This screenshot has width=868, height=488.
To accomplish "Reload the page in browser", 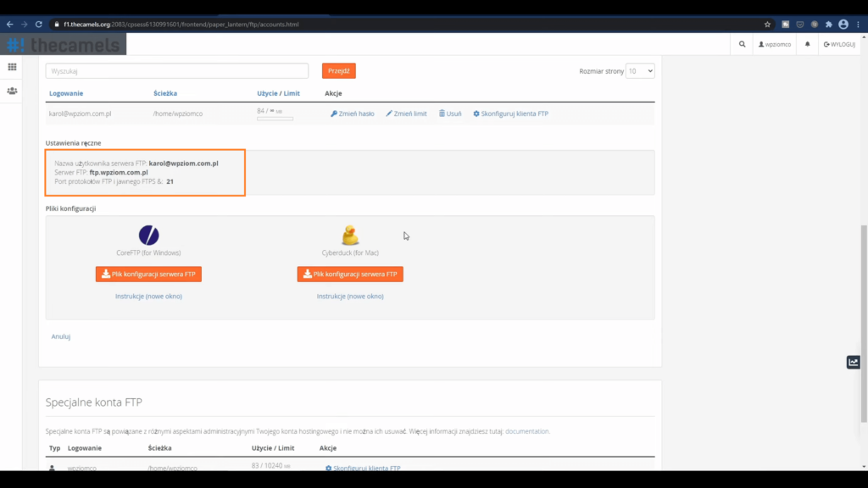I will pos(38,25).
